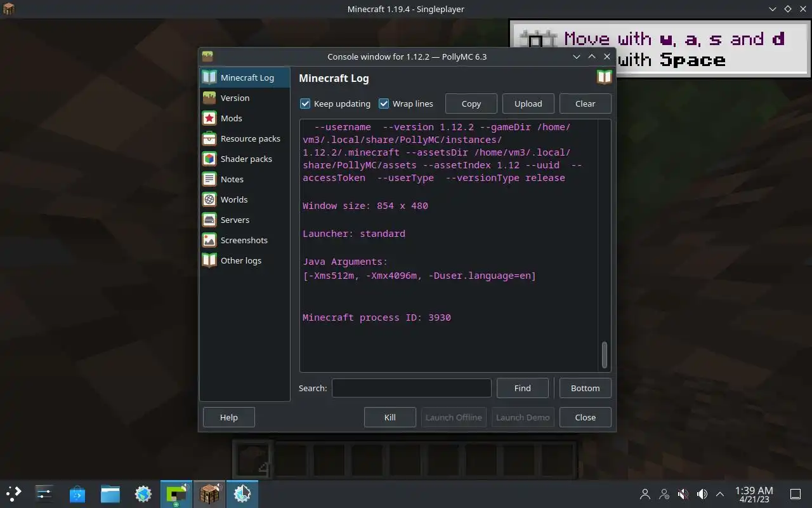Viewport: 812px width, 508px height.
Task: Click the Screenshots picture icon
Action: 209,240
